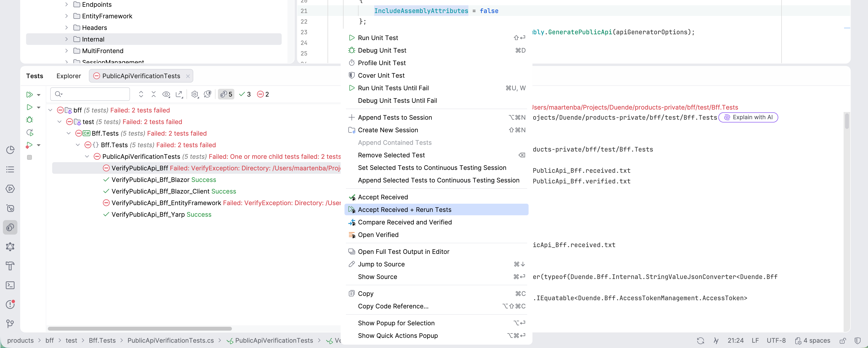868x348 pixels.
Task: Open the Build tool window hammer icon
Action: pos(10,266)
